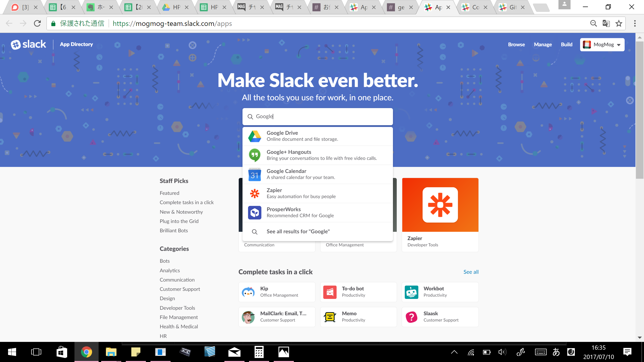Open Google+ Hangouts suggestion icon
644x362 pixels.
point(255,155)
